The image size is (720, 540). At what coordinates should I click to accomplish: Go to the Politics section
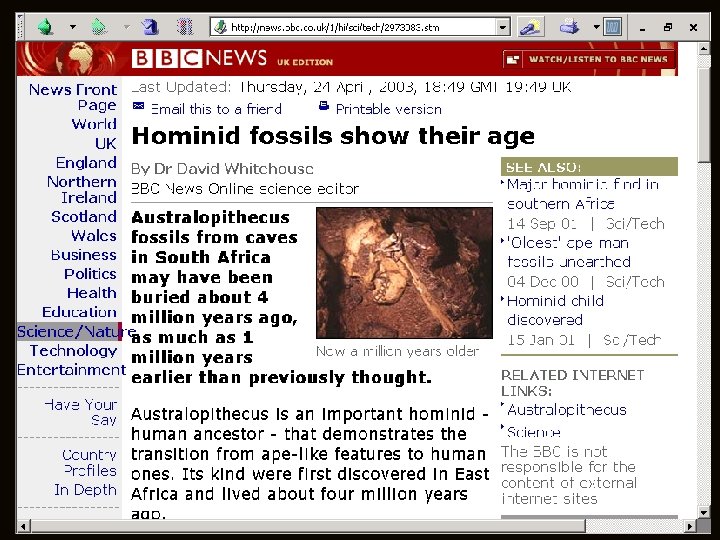90,274
